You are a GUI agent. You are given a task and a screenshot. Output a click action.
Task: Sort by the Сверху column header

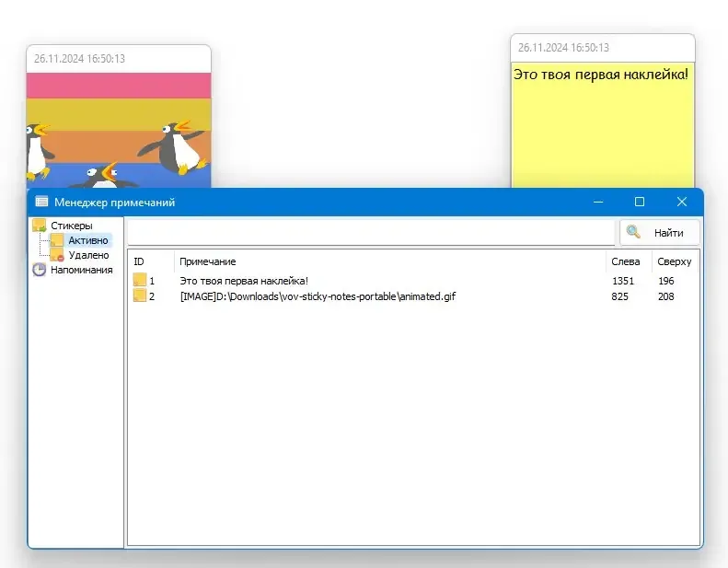675,261
